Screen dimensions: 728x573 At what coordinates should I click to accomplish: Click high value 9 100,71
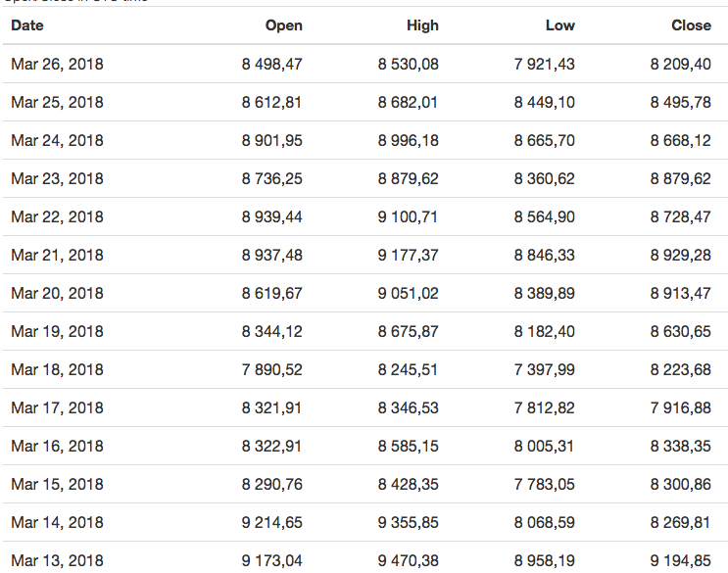click(409, 216)
